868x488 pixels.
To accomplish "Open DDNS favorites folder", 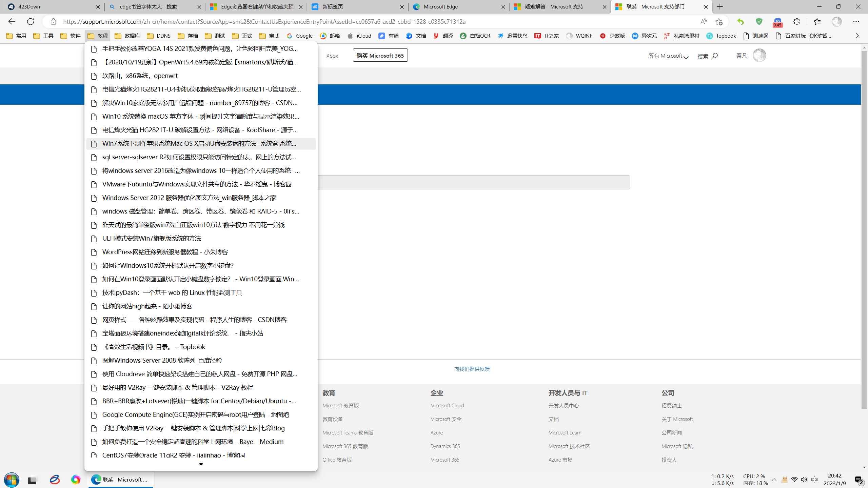I will coord(159,36).
